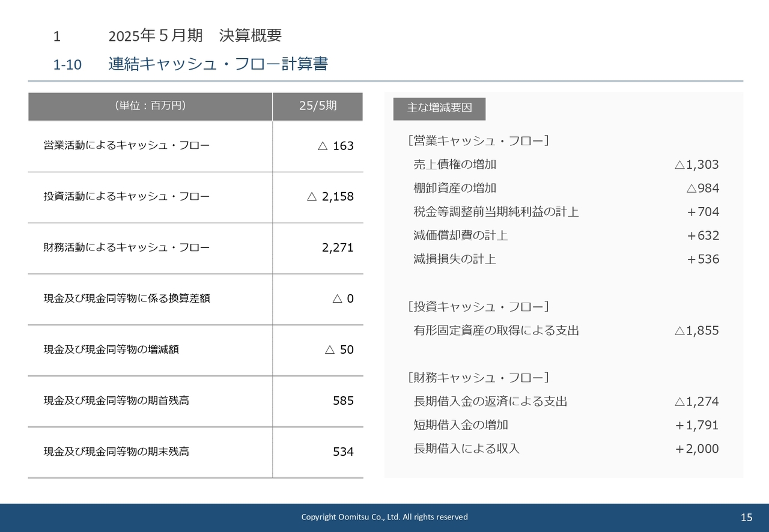Viewport: 769px width, 532px height.
Task: Click the item '税金等調整前当期純利益の計上'
Action: pyautogui.click(x=496, y=212)
